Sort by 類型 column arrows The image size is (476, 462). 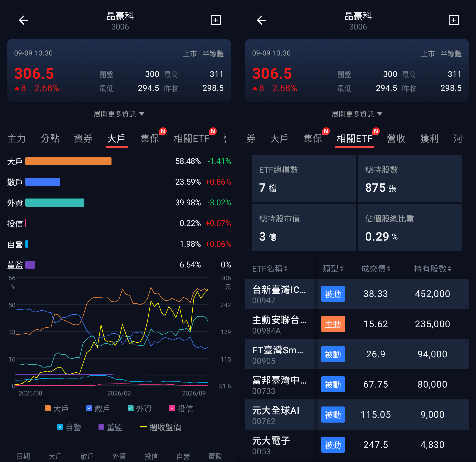(342, 268)
